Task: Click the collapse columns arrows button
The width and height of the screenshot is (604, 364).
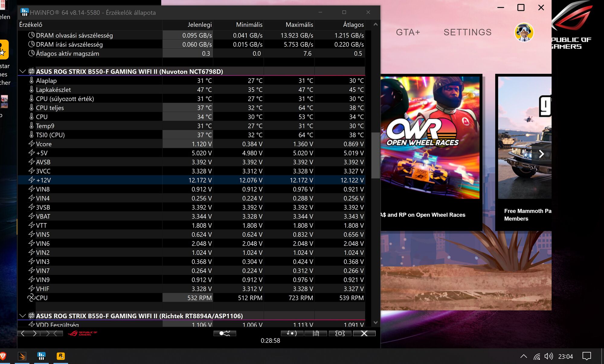Action: [51, 333]
